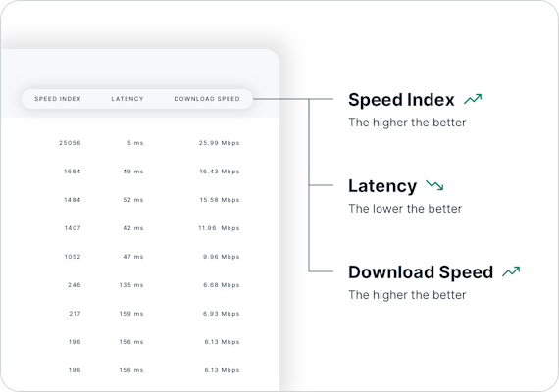Select the LATENCY column header
Viewport: 559px width, 392px height.
coord(127,99)
